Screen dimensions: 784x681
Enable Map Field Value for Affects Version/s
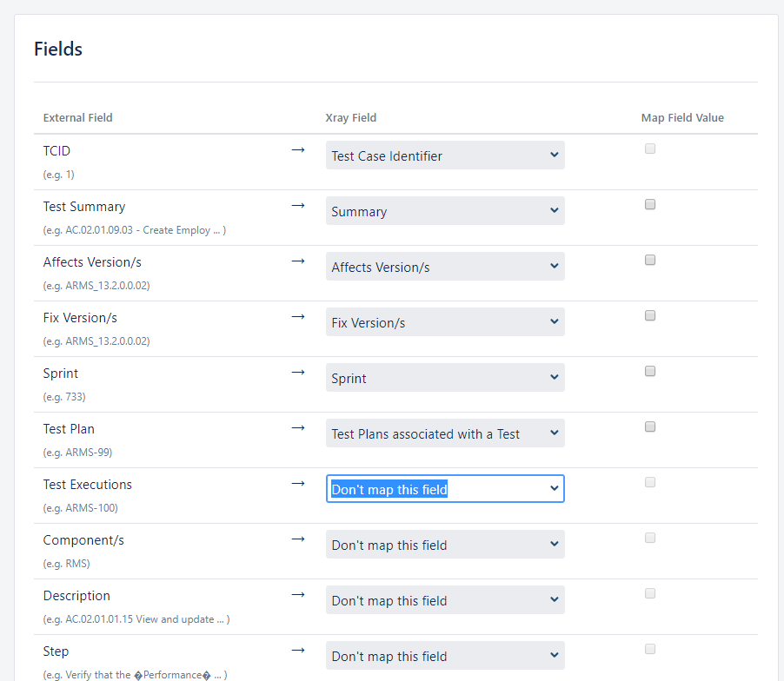tap(650, 260)
